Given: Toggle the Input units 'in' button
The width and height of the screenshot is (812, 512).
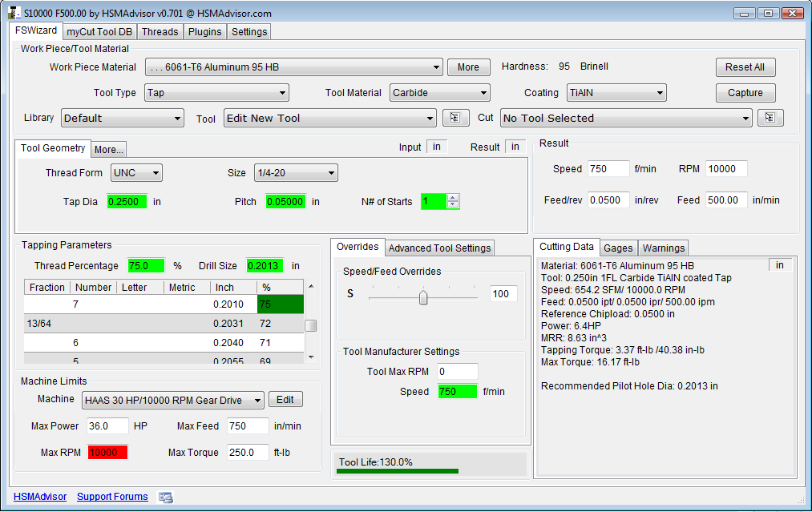Looking at the screenshot, I should coord(437,147).
